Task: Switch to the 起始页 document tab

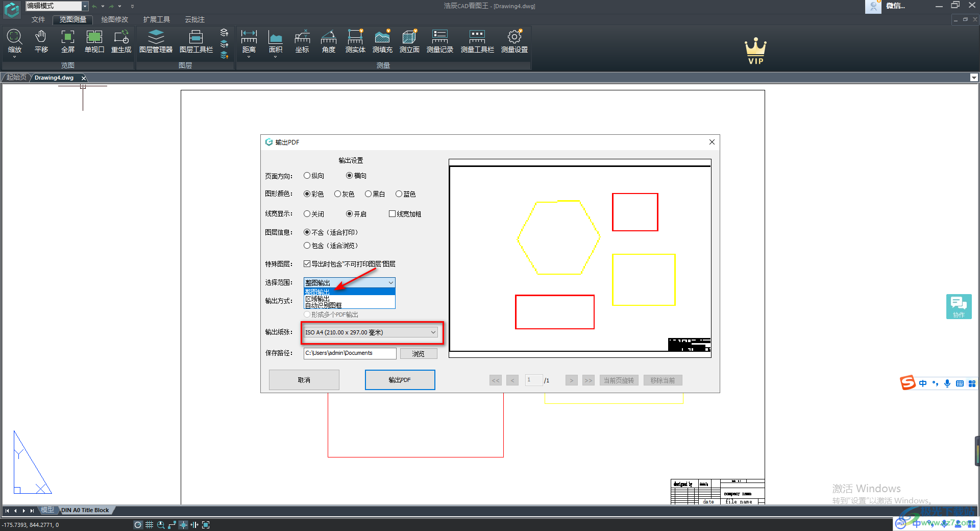Action: click(16, 78)
